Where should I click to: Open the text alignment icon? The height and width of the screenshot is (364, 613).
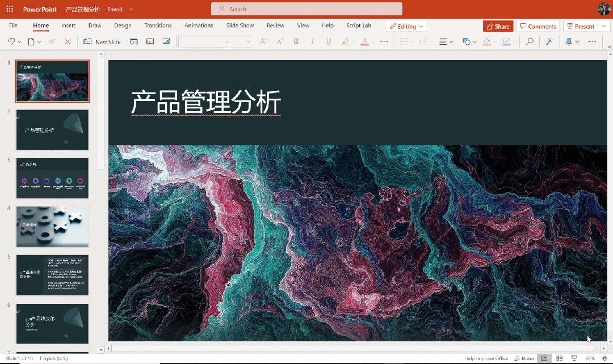[443, 41]
